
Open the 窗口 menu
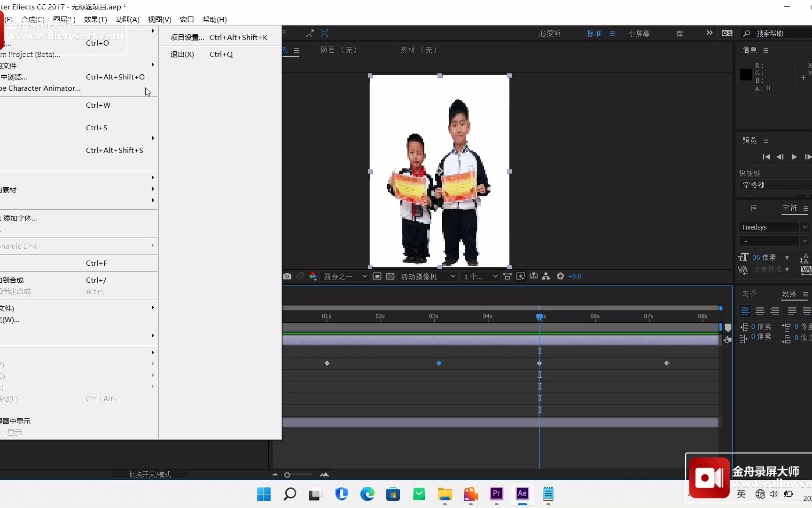pos(187,19)
